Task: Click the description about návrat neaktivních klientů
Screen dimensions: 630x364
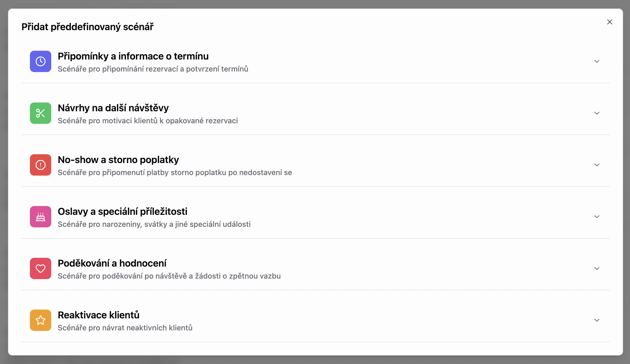Action: coord(125,328)
